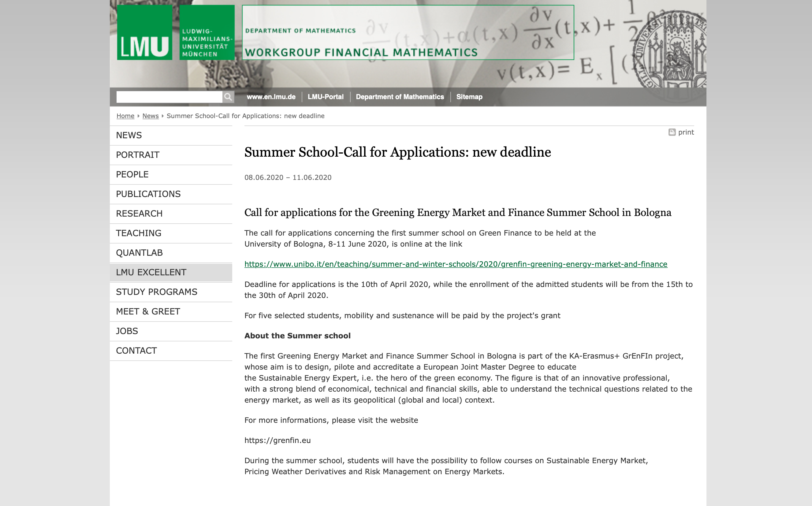Click News in the breadcrumb
This screenshot has width=812, height=506.
[151, 116]
